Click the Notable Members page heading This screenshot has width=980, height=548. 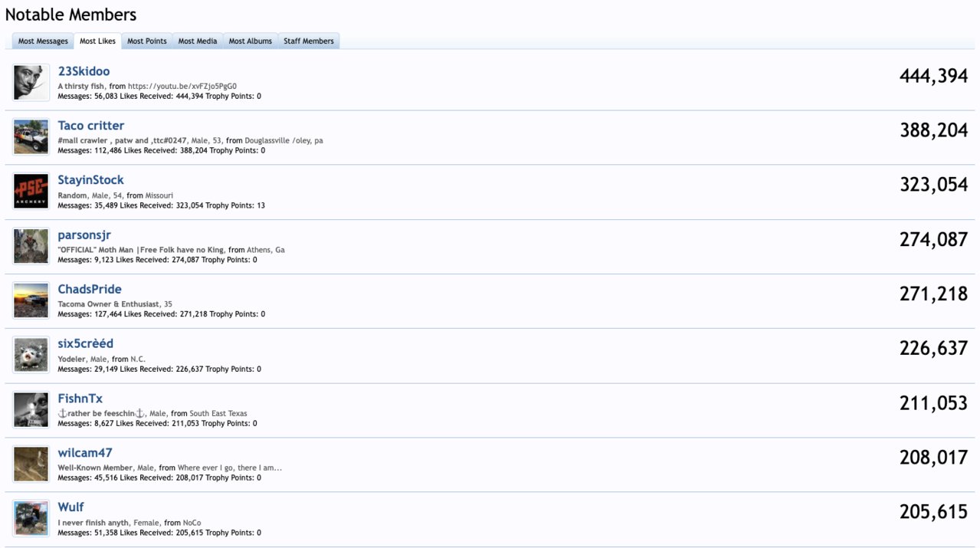pyautogui.click(x=70, y=15)
